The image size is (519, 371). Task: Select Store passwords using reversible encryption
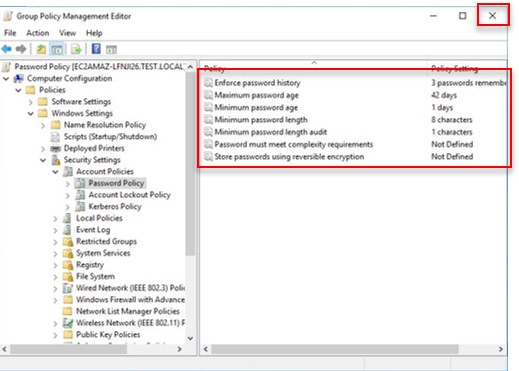pyautogui.click(x=289, y=156)
